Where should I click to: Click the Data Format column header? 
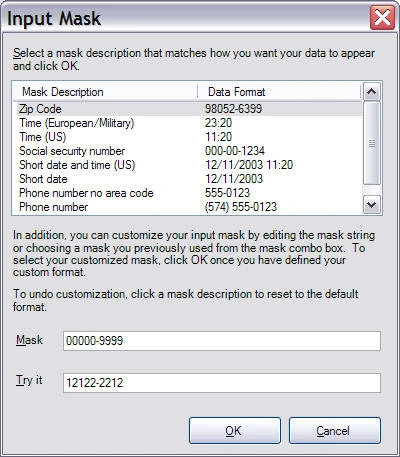point(279,92)
